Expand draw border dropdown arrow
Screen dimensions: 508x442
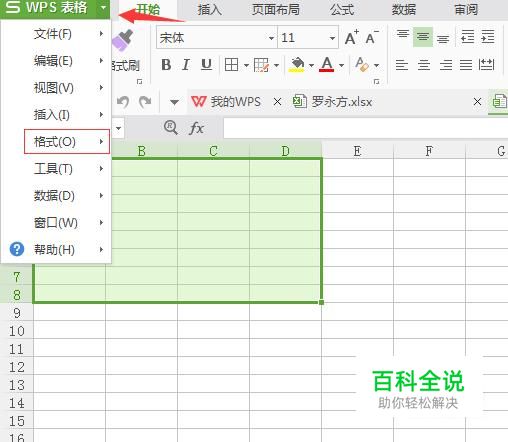(276, 65)
